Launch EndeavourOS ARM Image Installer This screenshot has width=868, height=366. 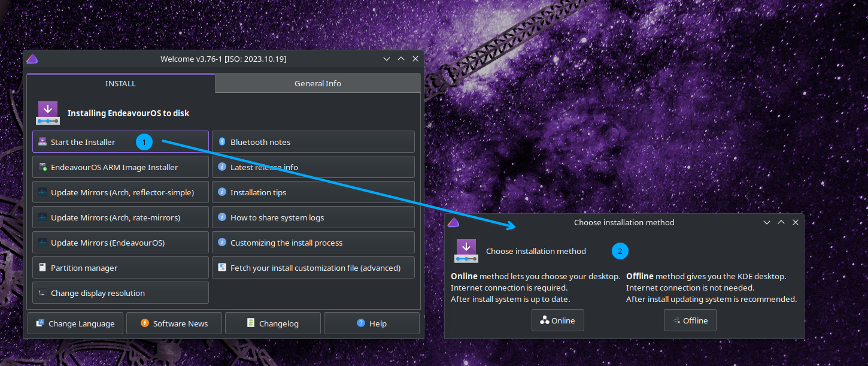tap(120, 167)
